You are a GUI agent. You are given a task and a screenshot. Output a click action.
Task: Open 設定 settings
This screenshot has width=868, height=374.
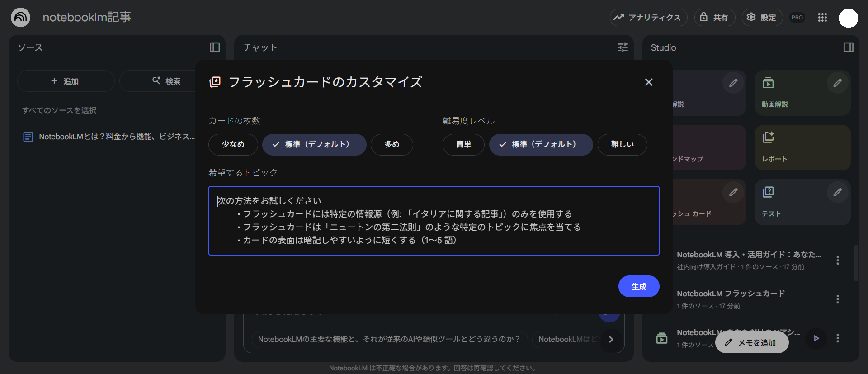point(762,18)
